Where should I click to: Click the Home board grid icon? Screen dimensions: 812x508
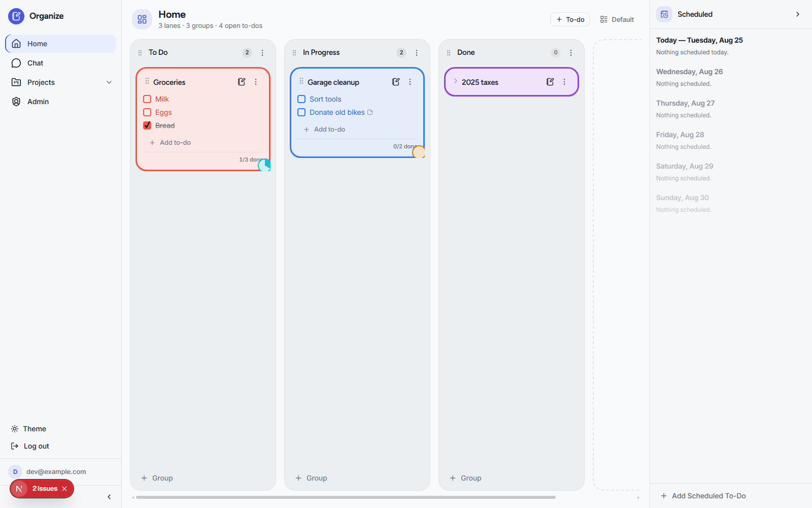coord(142,19)
